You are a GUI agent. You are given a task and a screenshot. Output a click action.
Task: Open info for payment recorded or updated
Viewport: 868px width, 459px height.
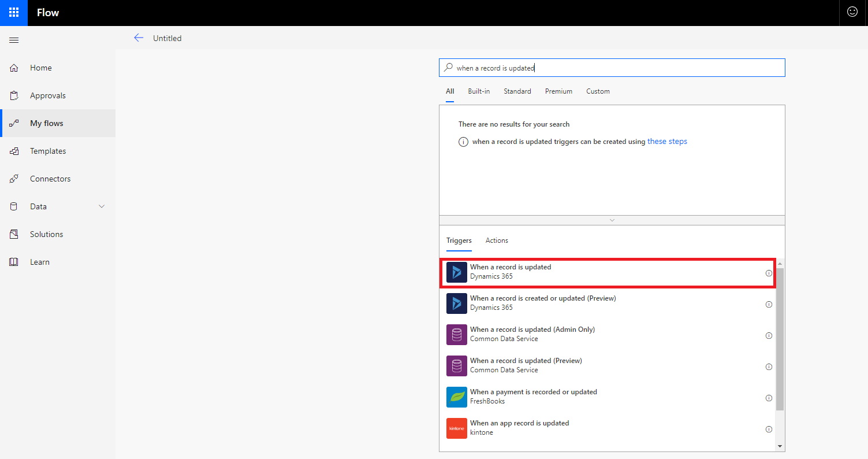tap(769, 398)
